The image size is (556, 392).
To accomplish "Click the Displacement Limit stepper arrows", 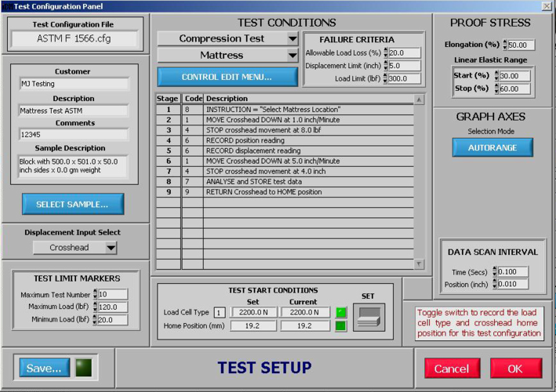I will pyautogui.click(x=386, y=66).
